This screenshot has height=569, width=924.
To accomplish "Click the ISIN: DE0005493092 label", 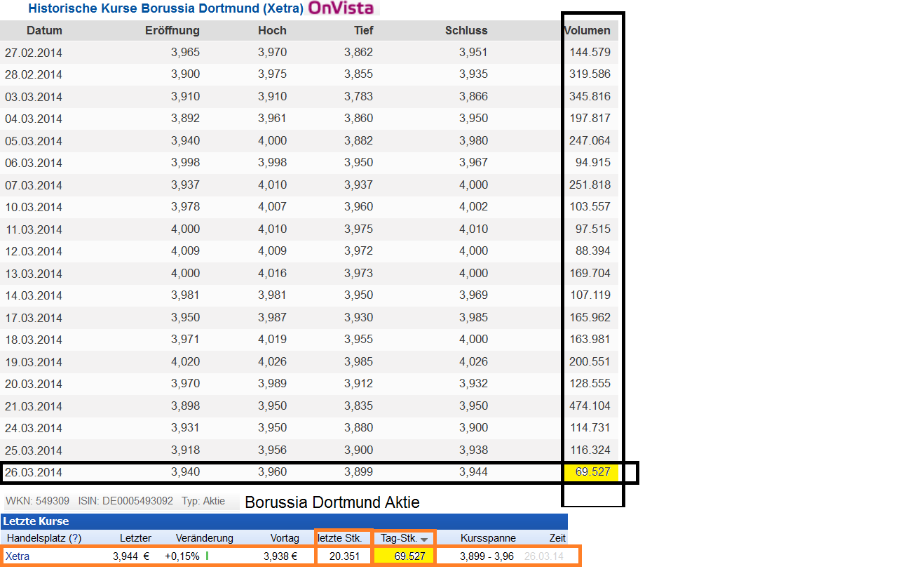I will (x=125, y=501).
